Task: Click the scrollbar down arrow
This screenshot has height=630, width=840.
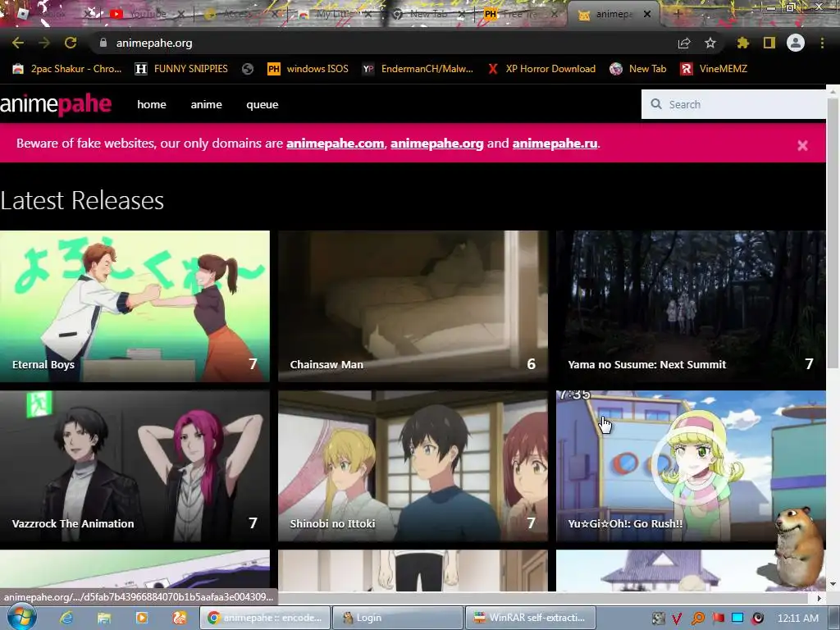Action: click(833, 584)
